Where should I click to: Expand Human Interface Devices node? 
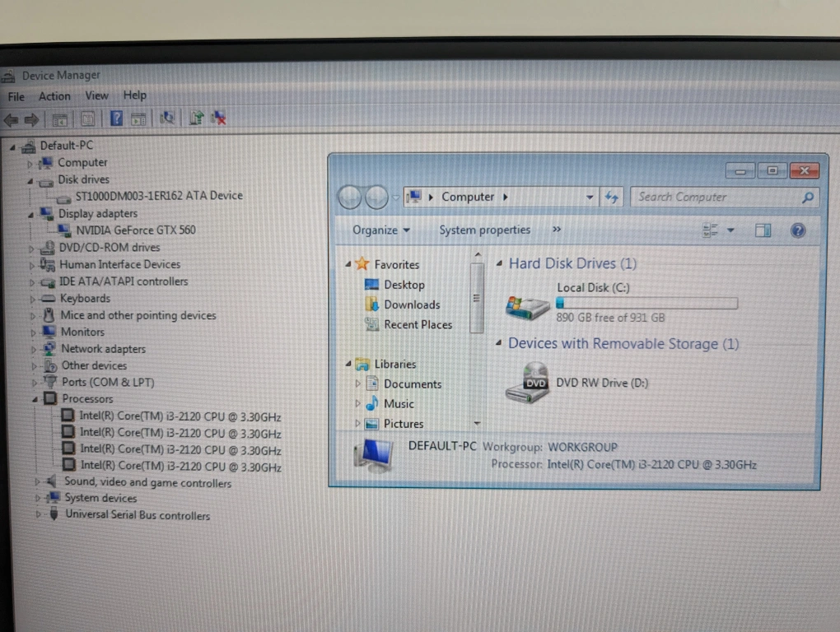click(x=32, y=266)
